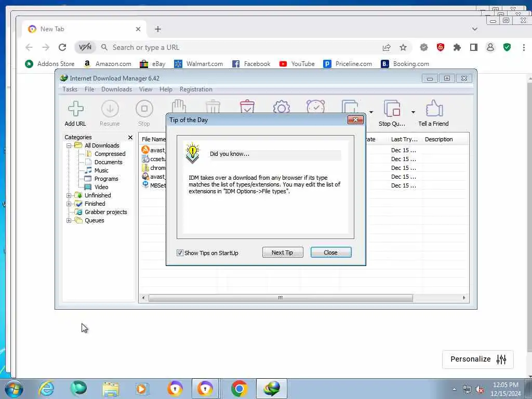Click the green shield security icon
The width and height of the screenshot is (532, 399).
coord(507,47)
